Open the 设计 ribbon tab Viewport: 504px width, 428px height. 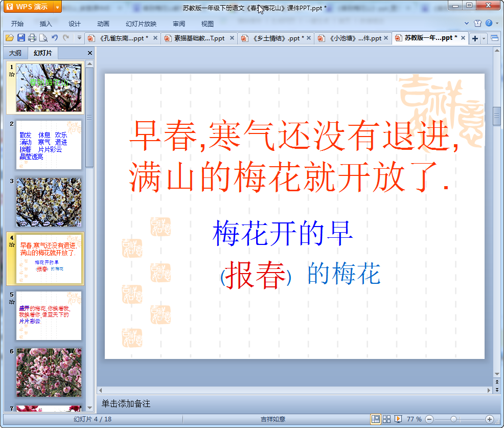[x=74, y=24]
